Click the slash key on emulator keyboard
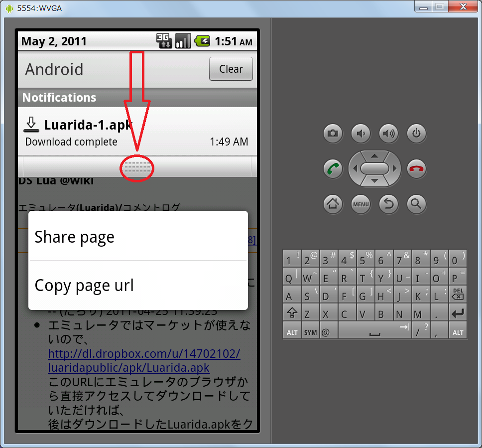Screen dimensions: 482x448 pos(421,330)
